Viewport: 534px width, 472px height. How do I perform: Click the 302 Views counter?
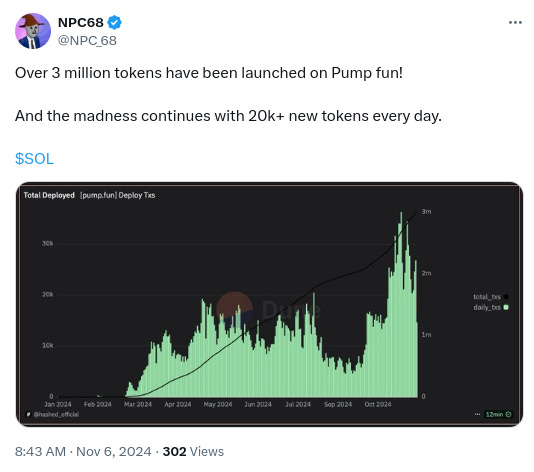click(x=193, y=452)
